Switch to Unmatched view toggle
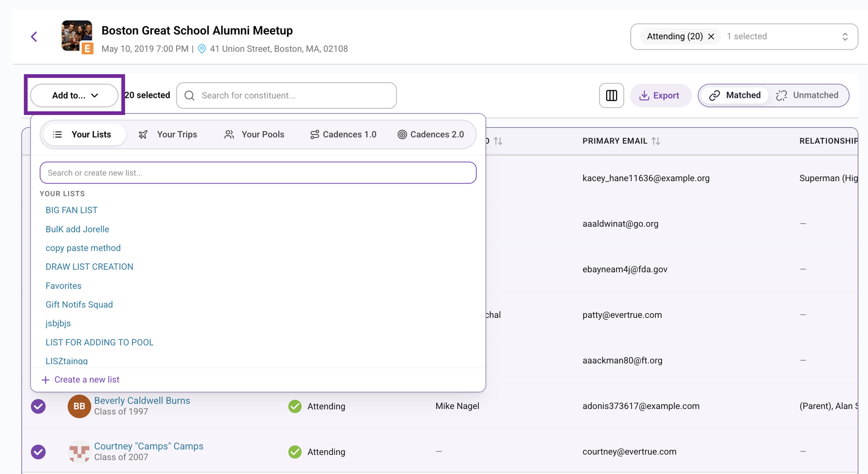The width and height of the screenshot is (868, 474). 807,95
